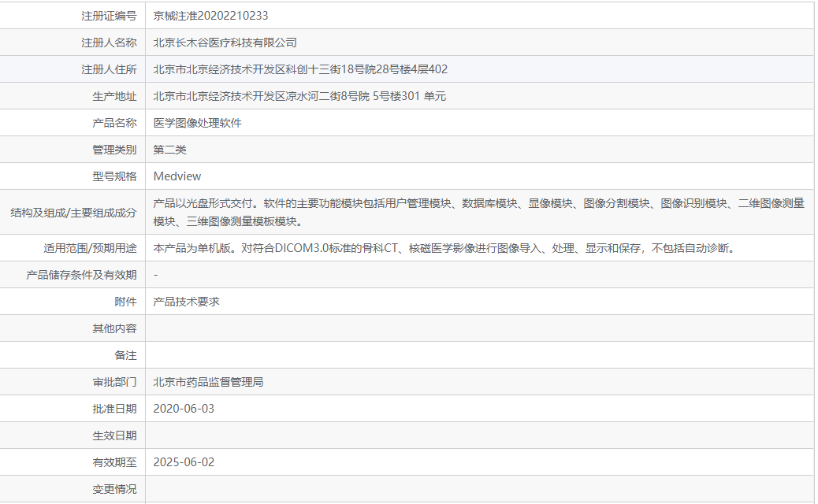Image resolution: width=818 pixels, height=504 pixels.
Task: Click the production address with 凉水河二街8号院
Action: (299, 96)
